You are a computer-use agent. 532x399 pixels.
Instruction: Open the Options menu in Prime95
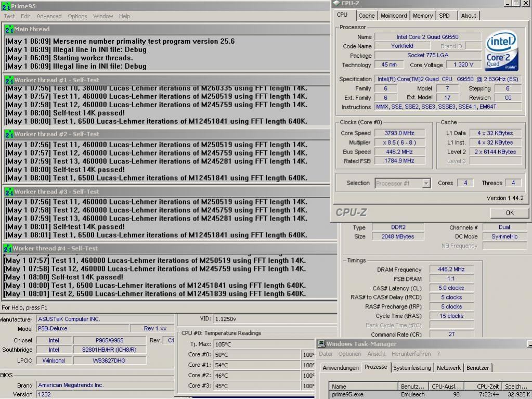click(x=77, y=16)
